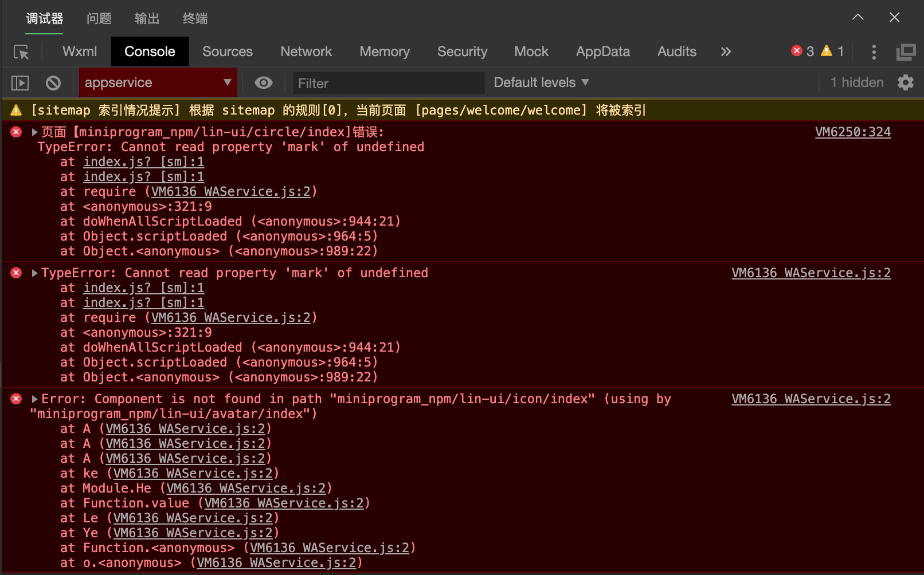Open the Default levels dropdown

click(542, 82)
